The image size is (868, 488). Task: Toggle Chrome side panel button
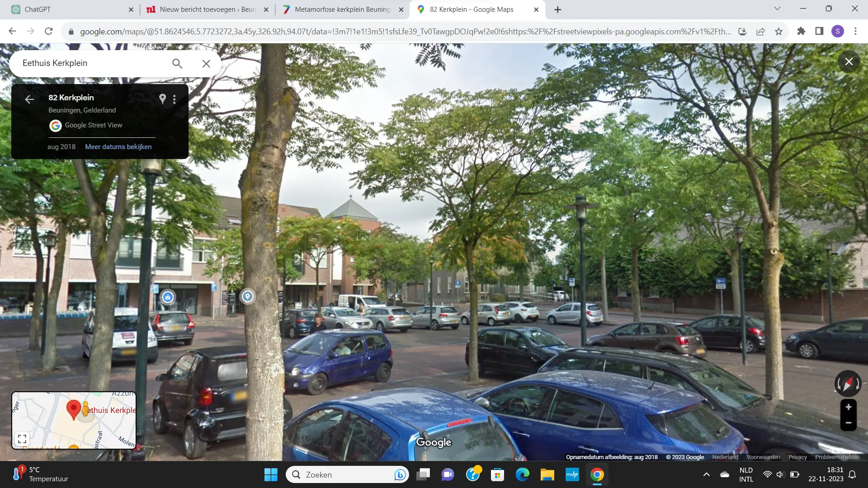(x=819, y=31)
